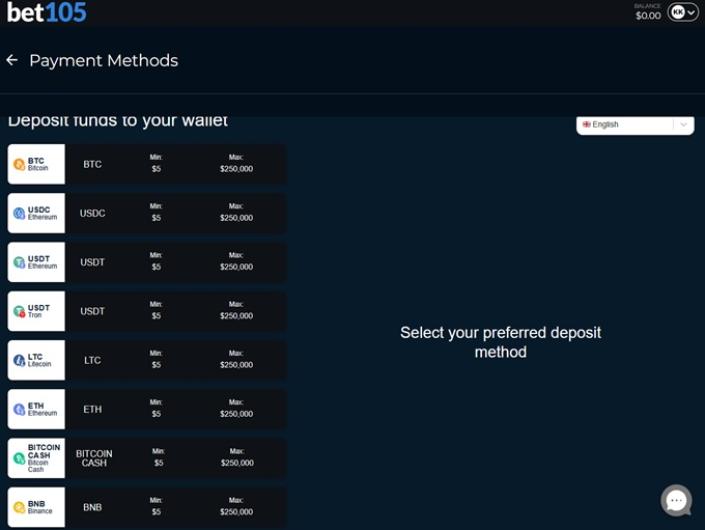Viewport: 705px width, 530px height.
Task: Click the LTC row $250,000 max value
Action: [236, 365]
